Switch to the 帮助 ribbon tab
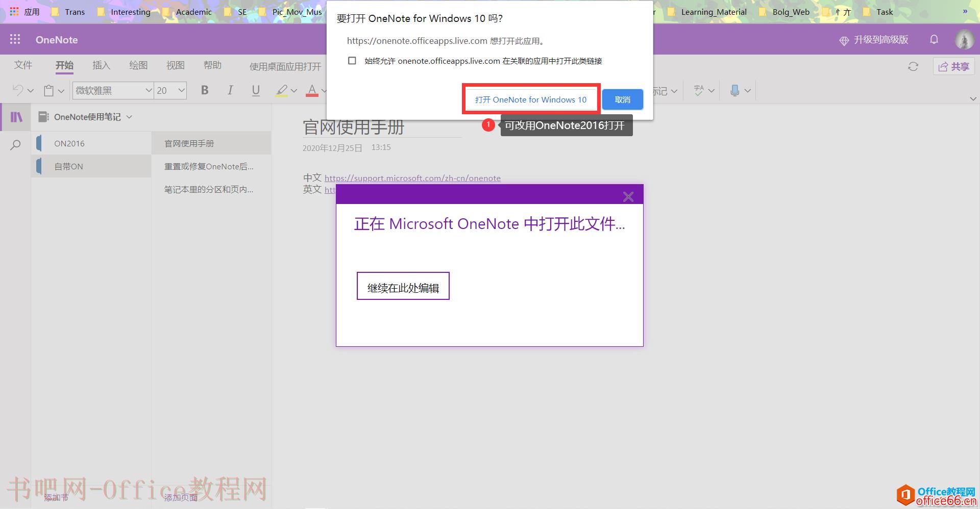Image resolution: width=980 pixels, height=509 pixels. pyautogui.click(x=212, y=65)
